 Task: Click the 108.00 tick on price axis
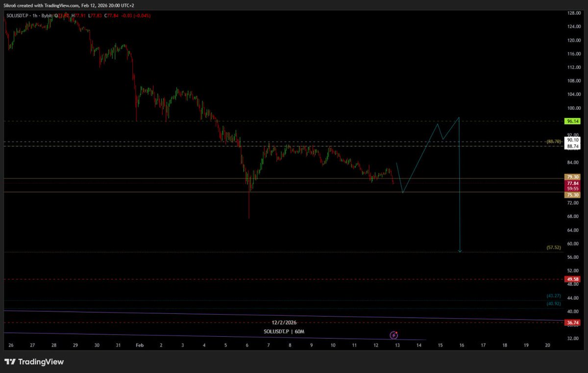pos(574,81)
